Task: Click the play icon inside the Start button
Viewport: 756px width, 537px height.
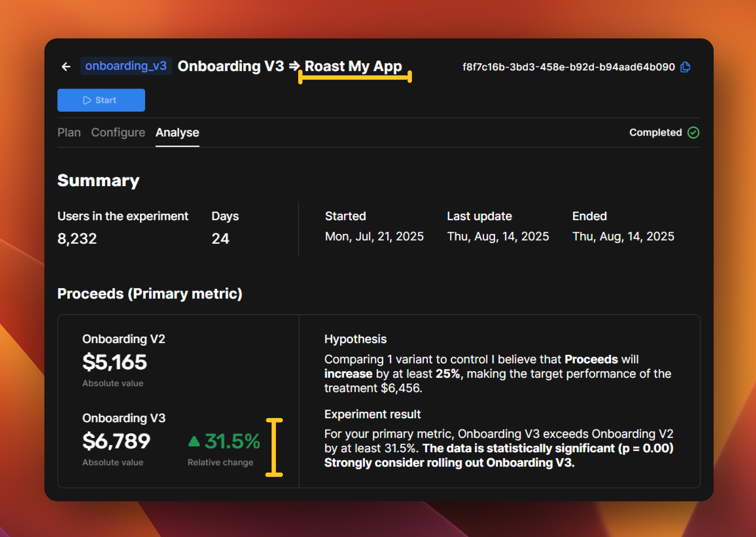Action: pos(87,100)
